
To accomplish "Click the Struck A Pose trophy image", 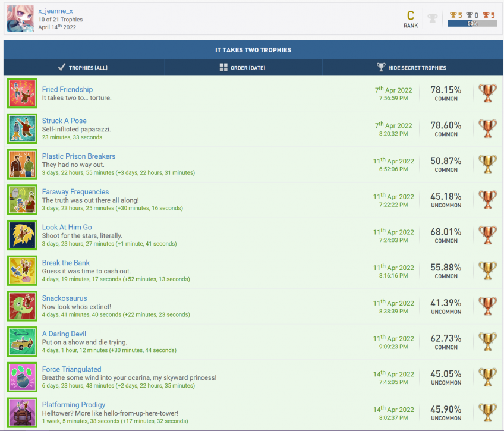I will click(x=23, y=129).
